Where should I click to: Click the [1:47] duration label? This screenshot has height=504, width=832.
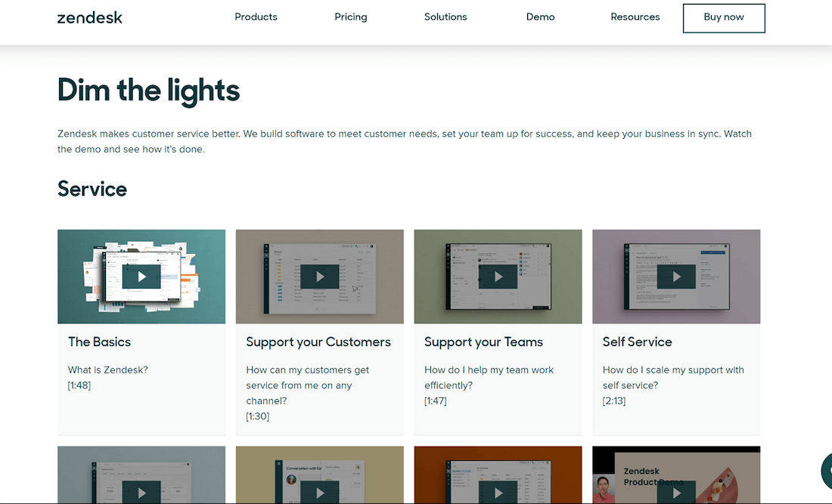(435, 400)
